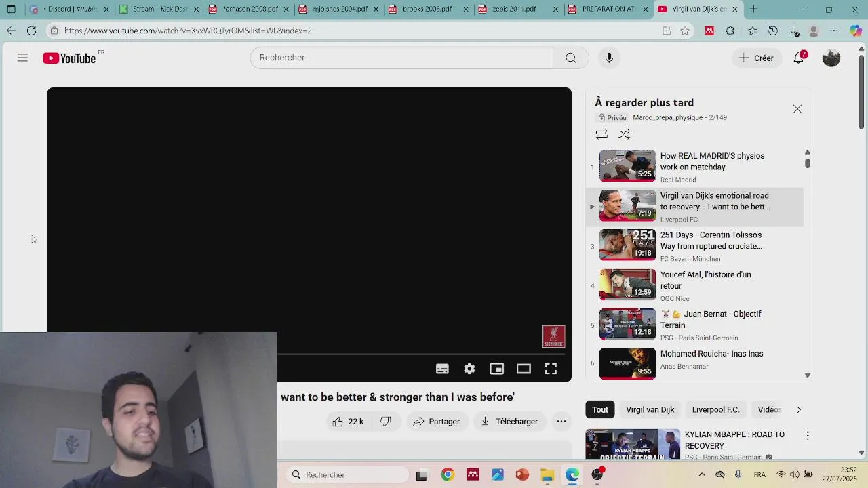868x488 pixels.
Task: Enable playlist loop icon
Action: [x=601, y=134]
